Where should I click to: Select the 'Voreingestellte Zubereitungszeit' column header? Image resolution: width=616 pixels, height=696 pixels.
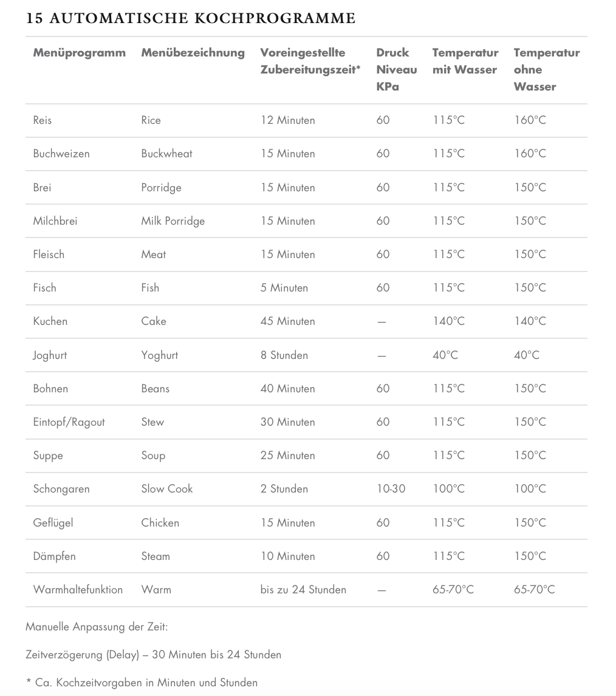310,61
